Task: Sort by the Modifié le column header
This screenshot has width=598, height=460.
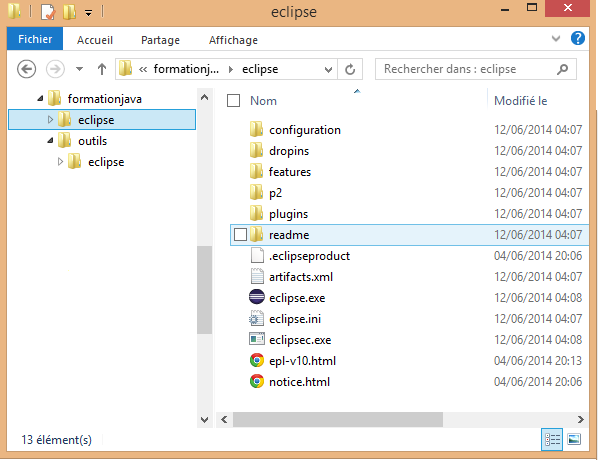Action: coord(521,101)
